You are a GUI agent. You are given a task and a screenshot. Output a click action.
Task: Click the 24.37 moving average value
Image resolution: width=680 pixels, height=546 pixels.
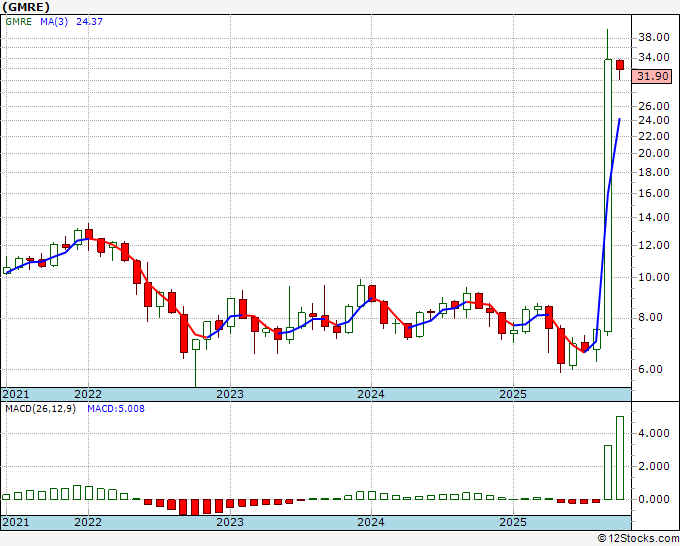point(89,21)
